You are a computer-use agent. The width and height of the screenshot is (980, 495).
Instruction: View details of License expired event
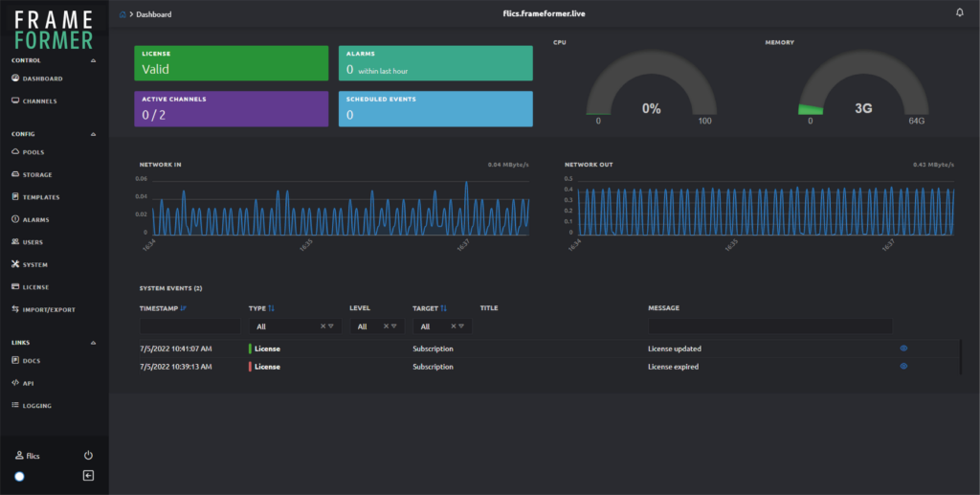pyautogui.click(x=903, y=367)
